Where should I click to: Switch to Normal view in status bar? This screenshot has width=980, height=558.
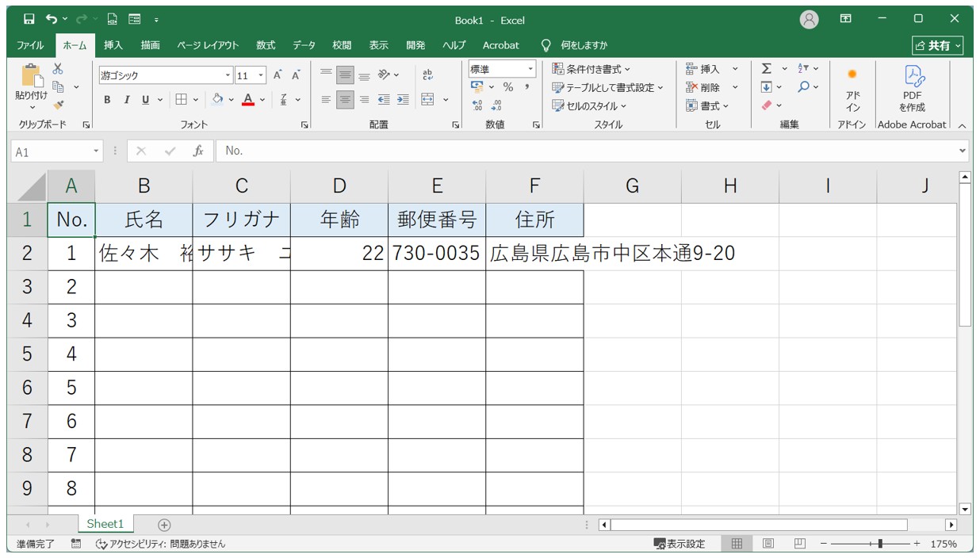click(737, 544)
